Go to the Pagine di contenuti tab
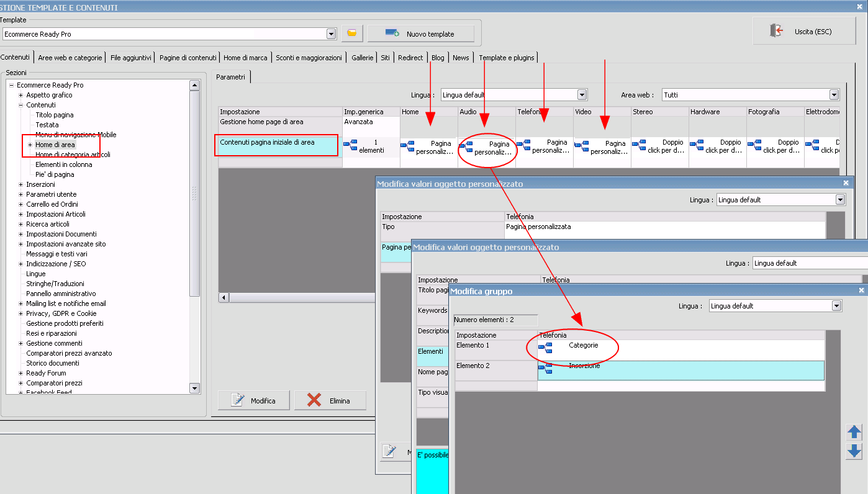 (x=188, y=58)
